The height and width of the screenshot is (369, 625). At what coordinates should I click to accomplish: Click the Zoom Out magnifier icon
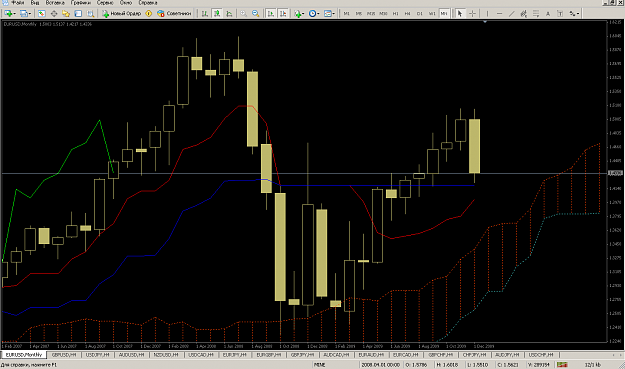(x=256, y=14)
